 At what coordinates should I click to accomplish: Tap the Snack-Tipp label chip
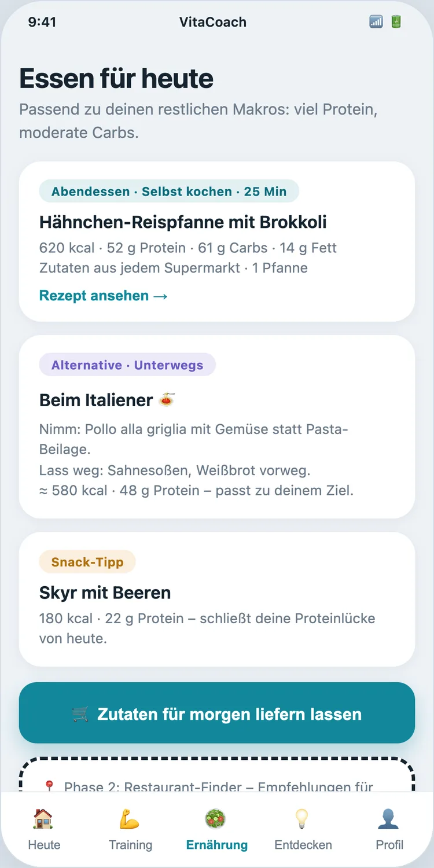[x=87, y=562]
